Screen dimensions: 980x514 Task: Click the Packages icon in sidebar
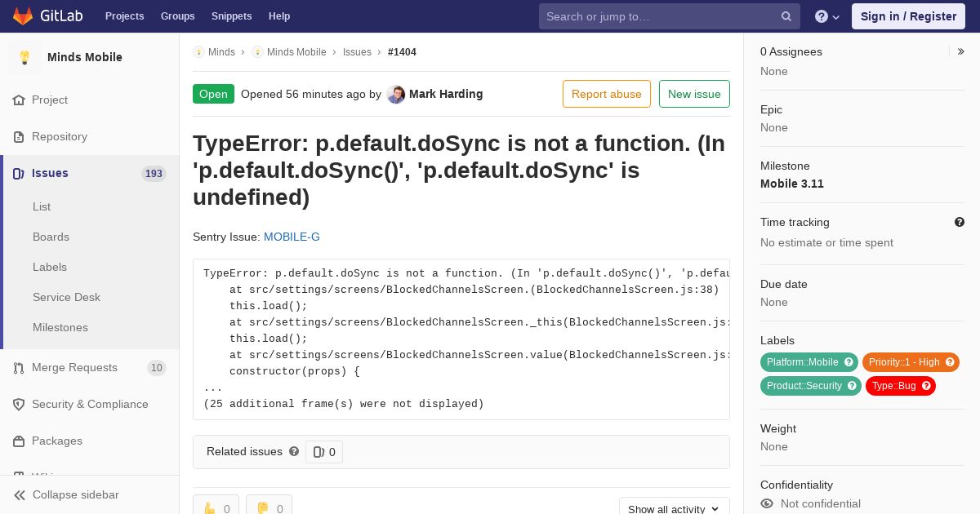(x=19, y=441)
